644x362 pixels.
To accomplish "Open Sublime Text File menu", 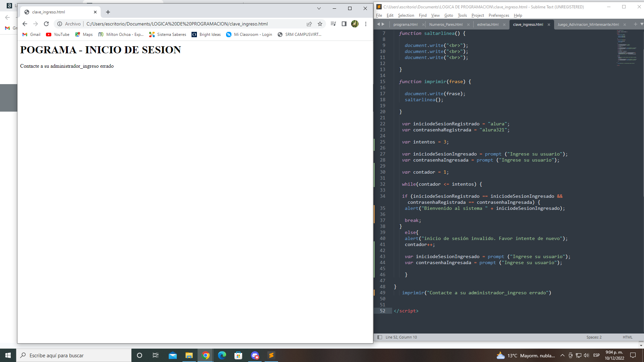I will 379,15.
